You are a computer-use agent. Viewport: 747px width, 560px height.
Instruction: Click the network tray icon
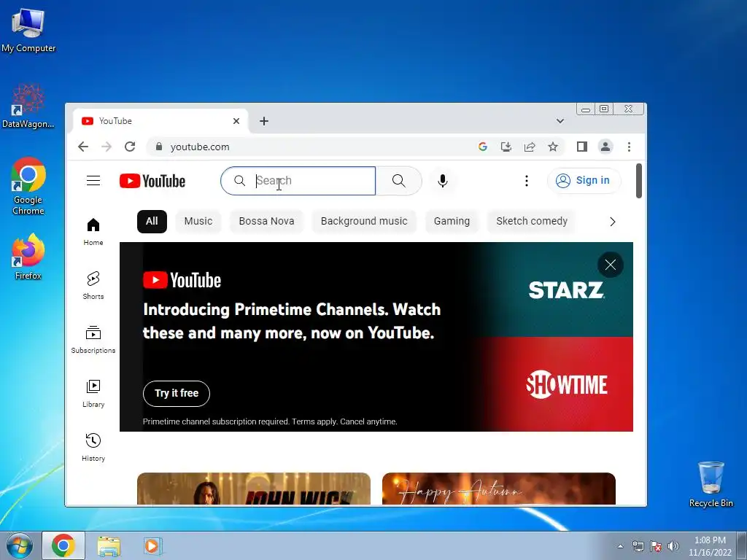point(638,546)
